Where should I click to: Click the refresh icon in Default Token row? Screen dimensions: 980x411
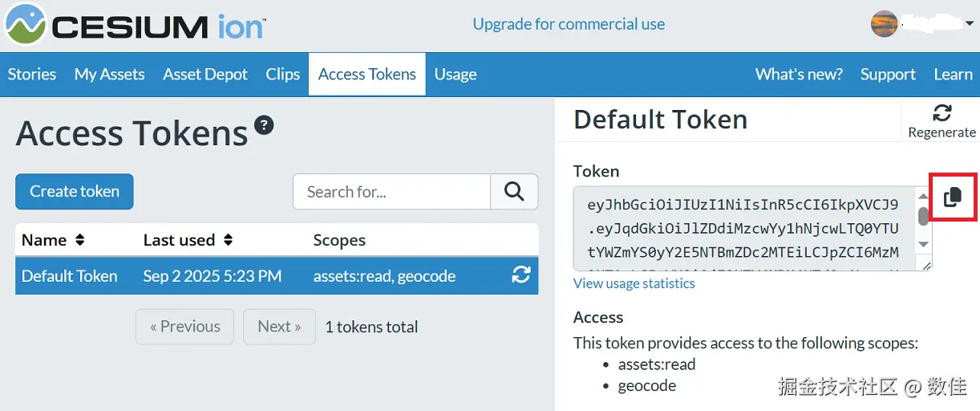[x=521, y=275]
